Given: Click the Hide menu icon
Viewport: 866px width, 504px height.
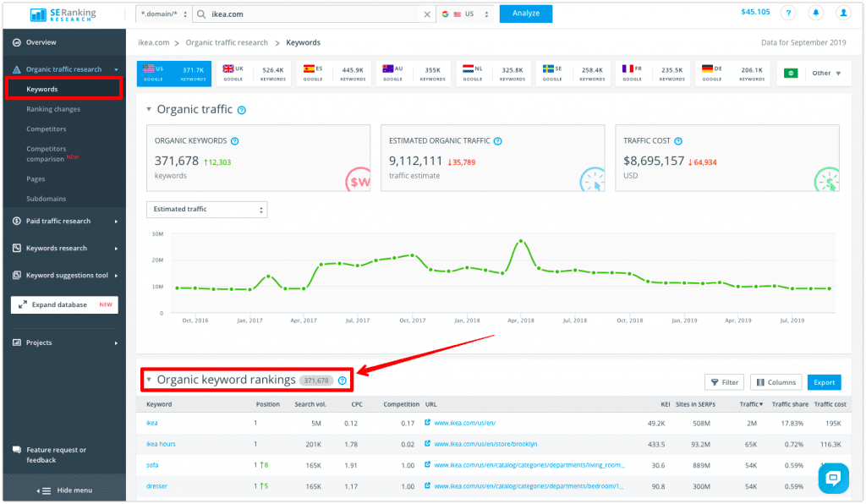Looking at the screenshot, I should click(44, 490).
